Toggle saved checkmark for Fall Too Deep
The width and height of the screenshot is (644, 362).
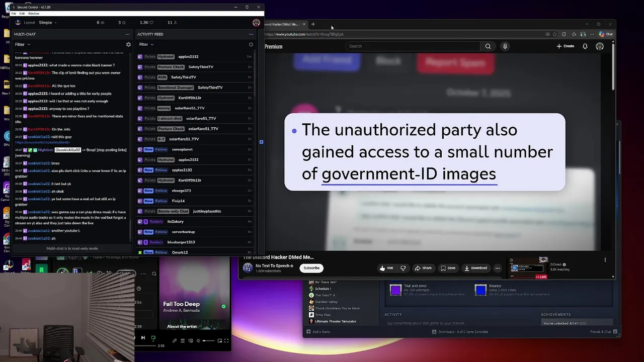click(223, 306)
